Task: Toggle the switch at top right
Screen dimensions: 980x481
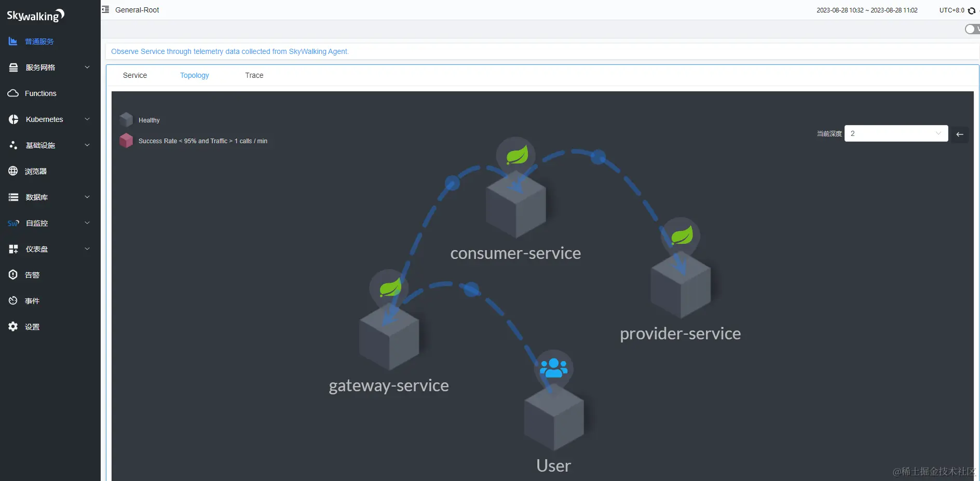Action: 972,29
